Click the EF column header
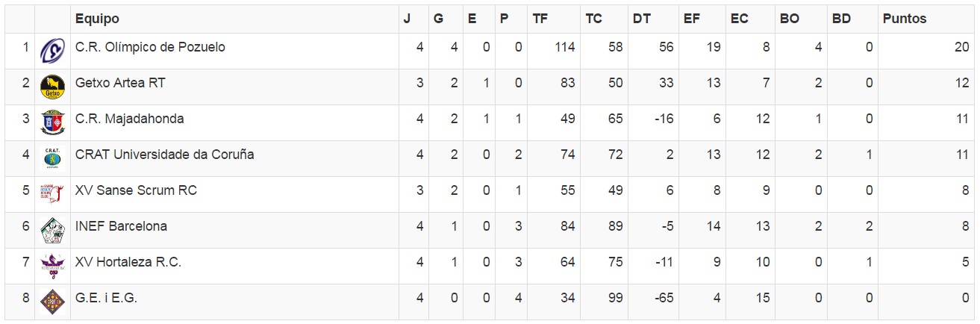This screenshot has height=324, width=980. (692, 19)
